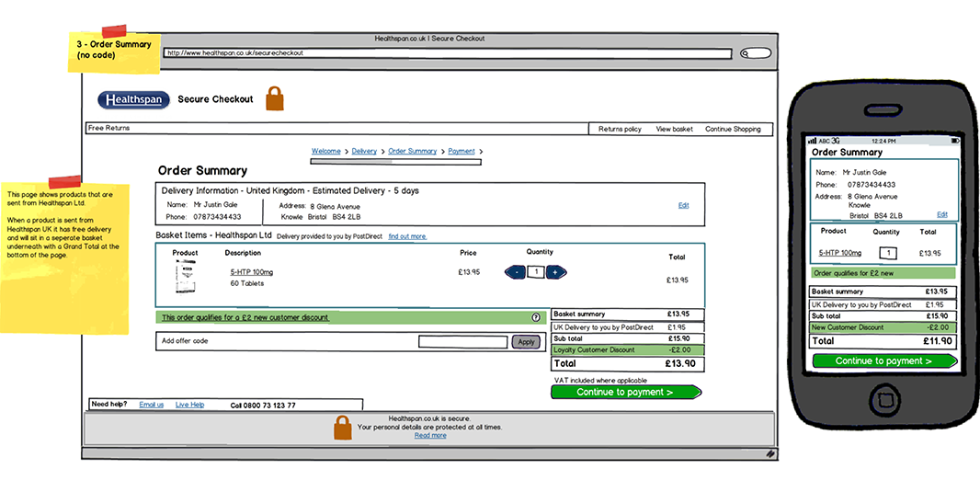Viewport: 980px width, 503px height.
Task: Open the Delivery breadcrumb step
Action: [x=364, y=151]
